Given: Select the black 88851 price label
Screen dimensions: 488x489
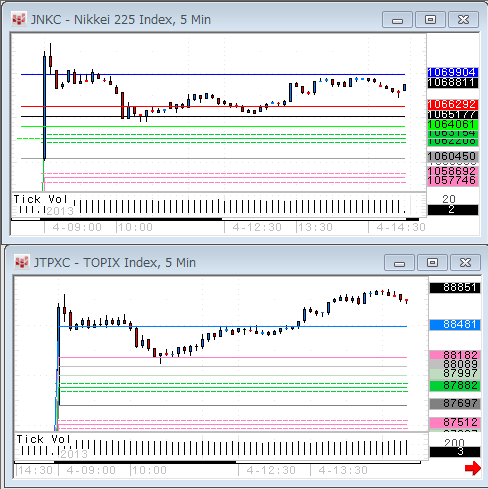Looking at the screenshot, I should pyautogui.click(x=455, y=288).
